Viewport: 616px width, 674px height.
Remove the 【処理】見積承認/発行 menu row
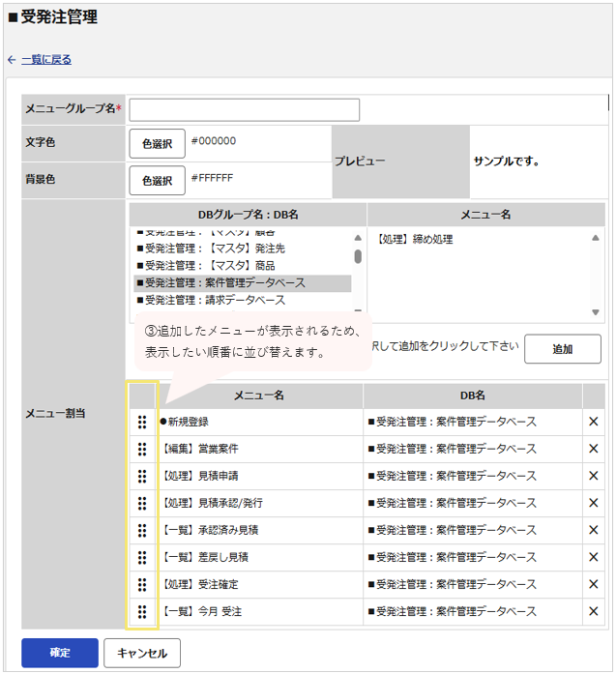[593, 503]
